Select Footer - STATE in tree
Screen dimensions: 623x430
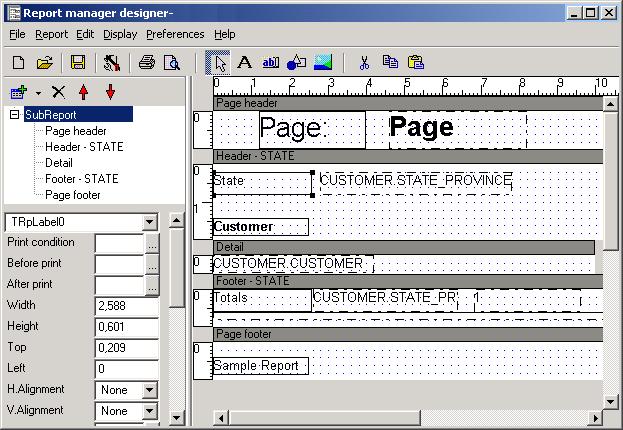click(81, 179)
